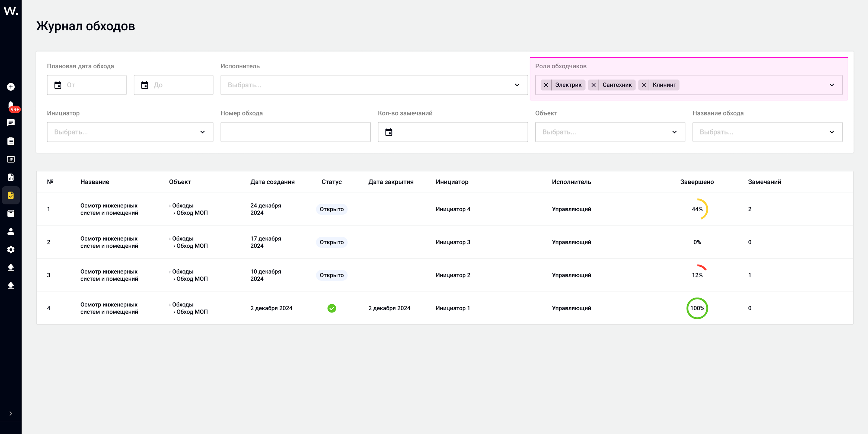
Task: Click the Открыто status badge in row 2
Action: [332, 242]
